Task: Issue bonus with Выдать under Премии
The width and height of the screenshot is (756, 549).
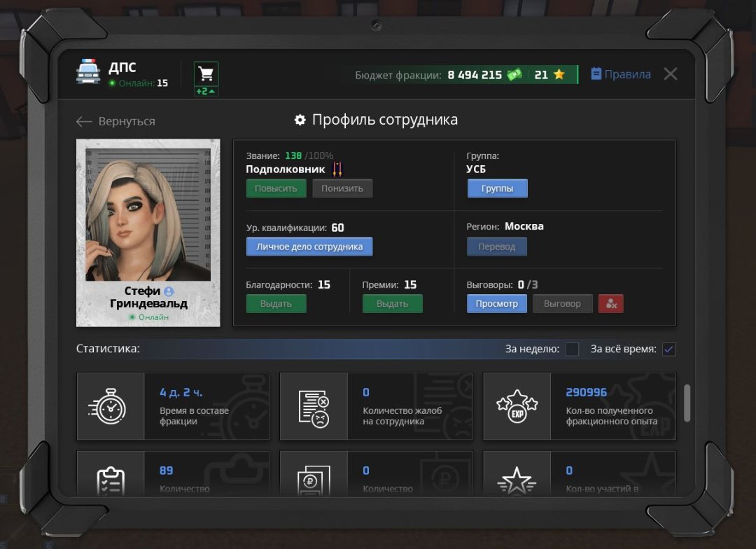Action: click(392, 303)
